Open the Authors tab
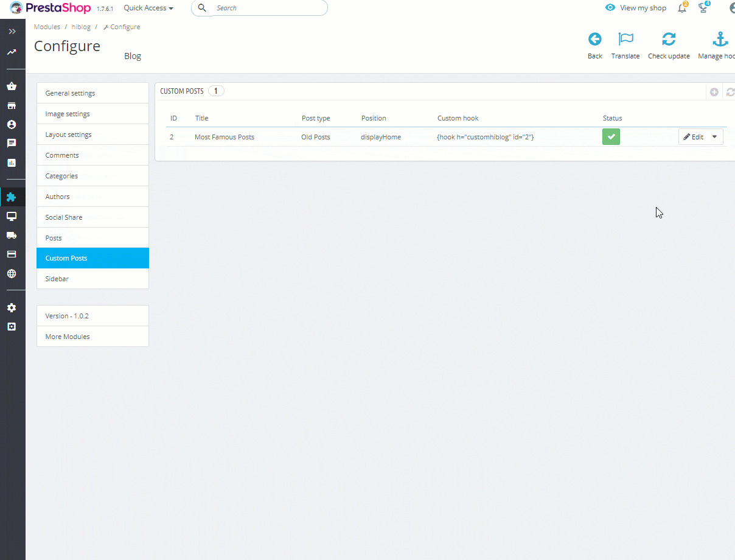The image size is (735, 560). pyautogui.click(x=92, y=197)
